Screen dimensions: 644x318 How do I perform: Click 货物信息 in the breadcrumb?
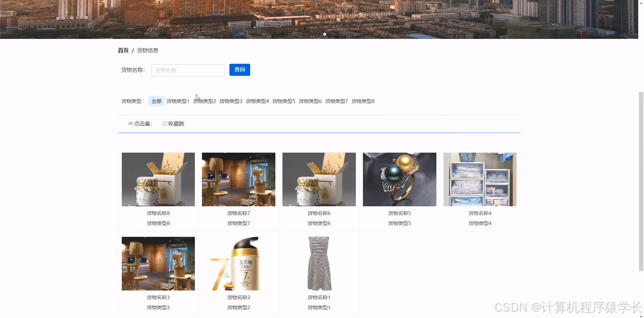click(148, 50)
